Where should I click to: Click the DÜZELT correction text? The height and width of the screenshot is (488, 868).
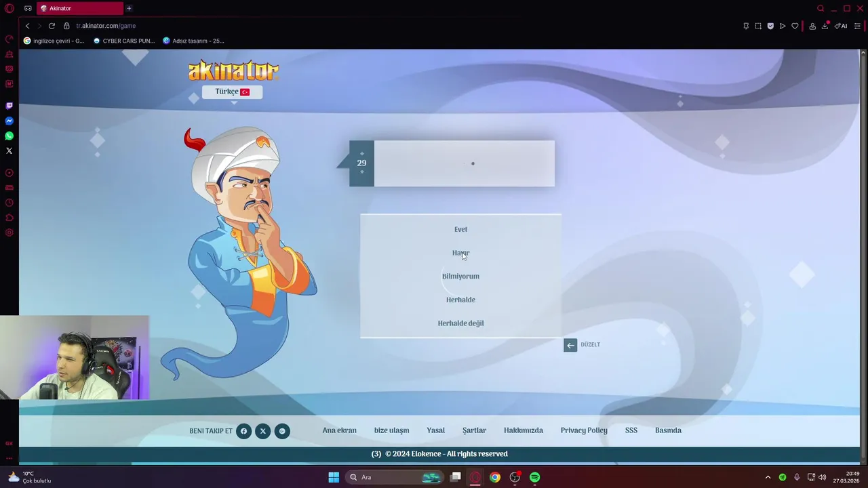(x=590, y=345)
